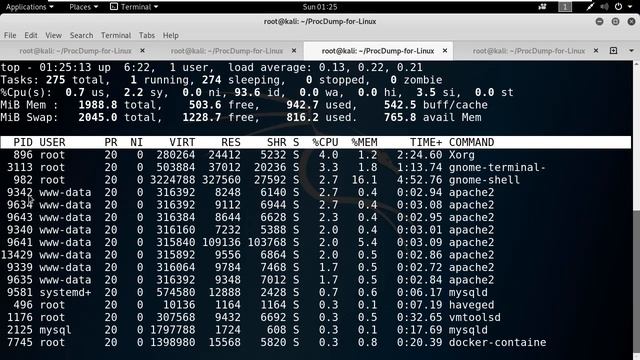This screenshot has width=640, height=360.
Task: Click the gnome-shell process row
Action: coord(316,180)
